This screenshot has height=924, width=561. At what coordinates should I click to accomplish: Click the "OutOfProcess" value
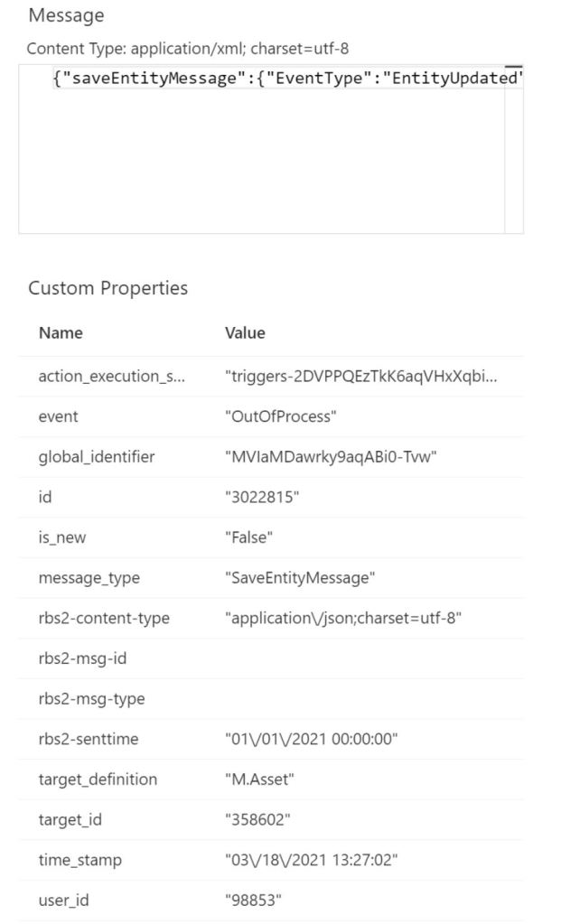[x=280, y=416]
